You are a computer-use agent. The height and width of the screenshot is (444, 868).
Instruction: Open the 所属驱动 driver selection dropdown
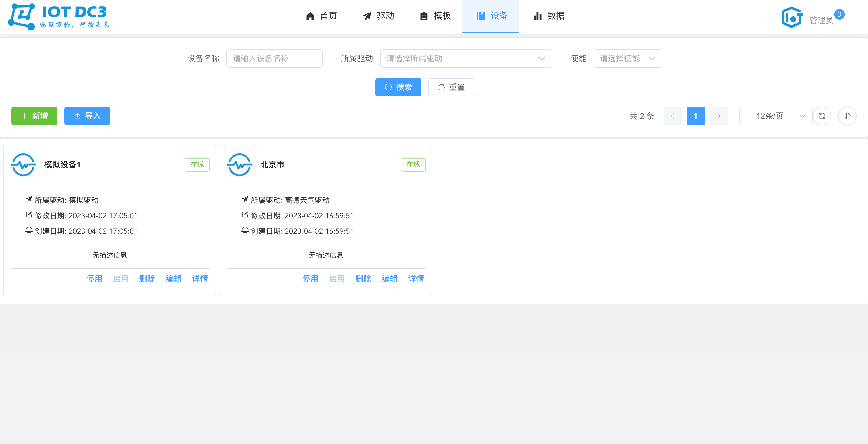pos(466,58)
